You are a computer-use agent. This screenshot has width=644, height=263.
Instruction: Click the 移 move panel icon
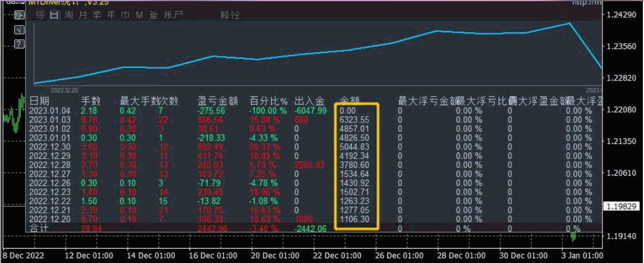[x=19, y=16]
